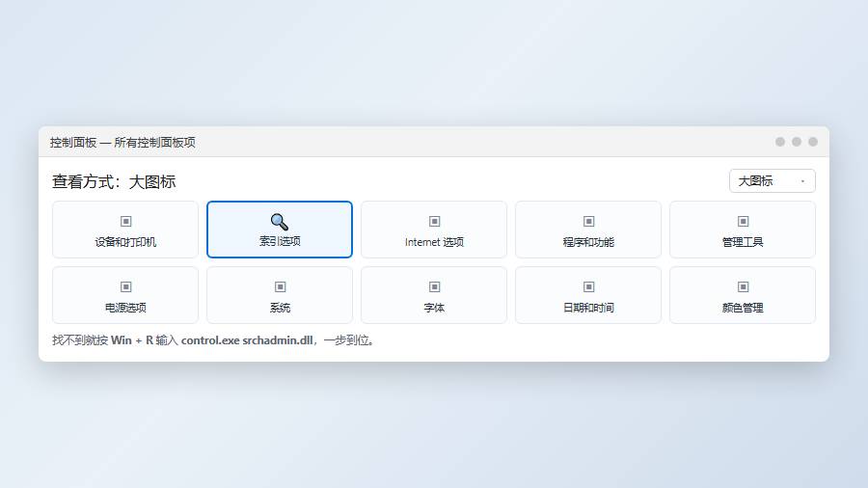Click the 查看方式：大图标 heading

pyautogui.click(x=114, y=181)
